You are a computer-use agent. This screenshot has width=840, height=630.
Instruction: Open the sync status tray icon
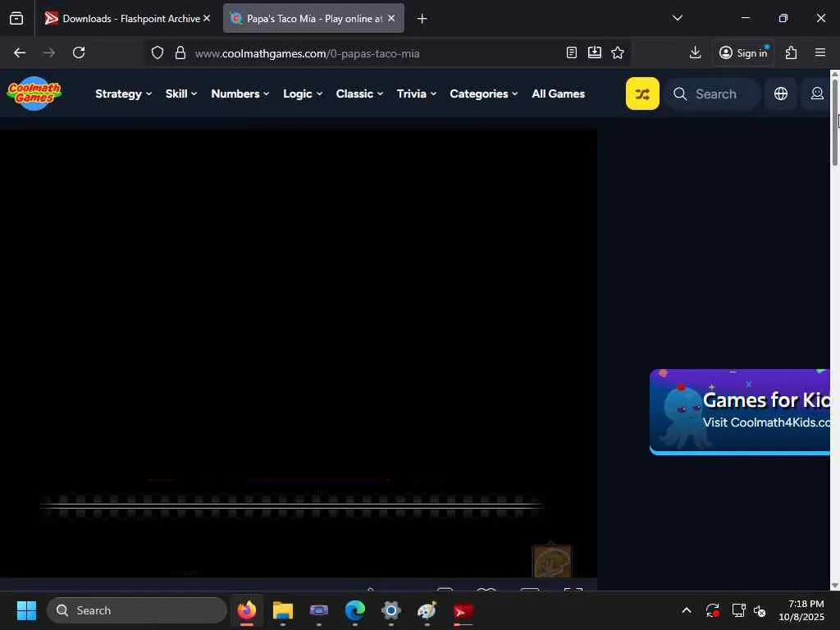point(713,610)
